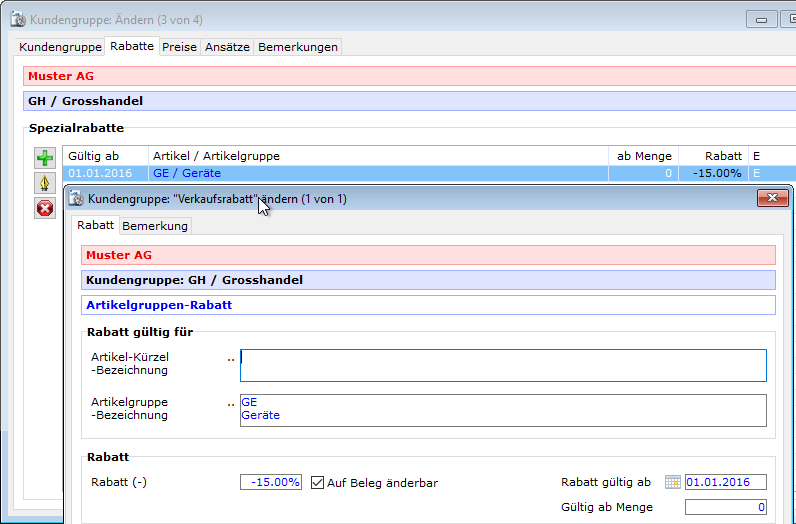This screenshot has height=524, width=796.
Task: Go to the Ansätze tab
Action: [x=228, y=47]
